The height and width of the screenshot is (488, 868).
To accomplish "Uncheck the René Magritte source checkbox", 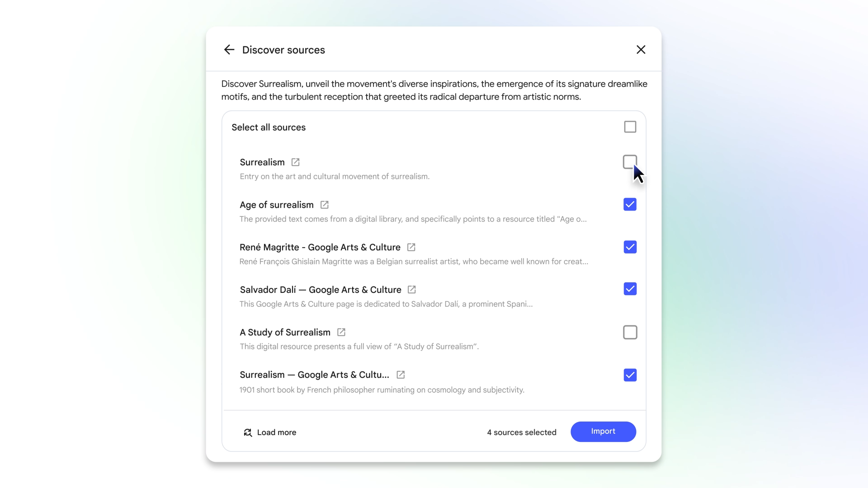I will tap(630, 247).
